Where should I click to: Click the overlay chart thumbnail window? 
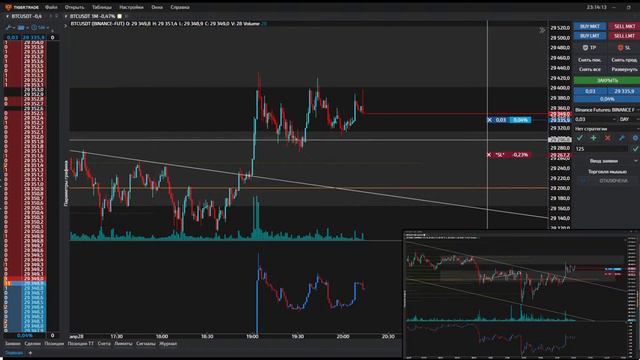[x=521, y=294]
